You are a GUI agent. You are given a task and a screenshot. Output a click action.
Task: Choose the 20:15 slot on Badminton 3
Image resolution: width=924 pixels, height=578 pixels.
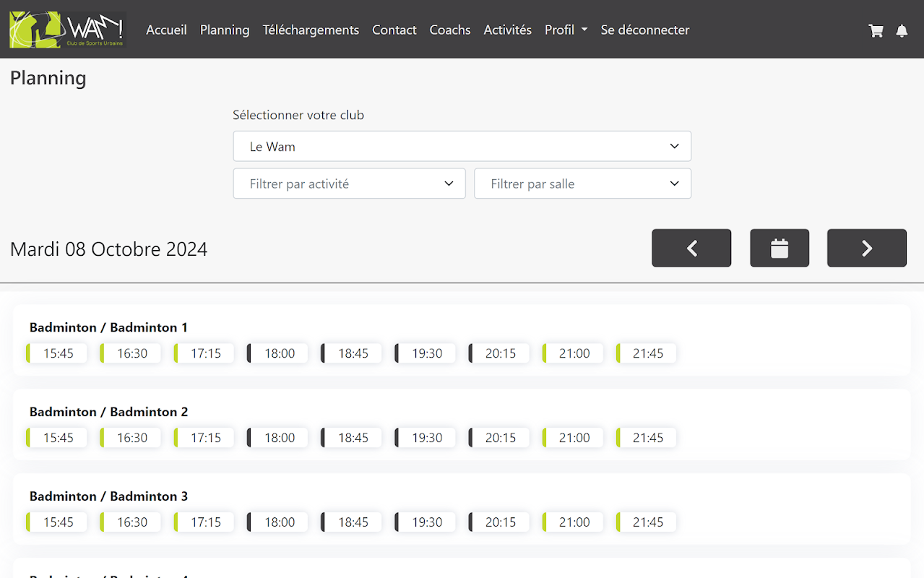click(x=498, y=522)
